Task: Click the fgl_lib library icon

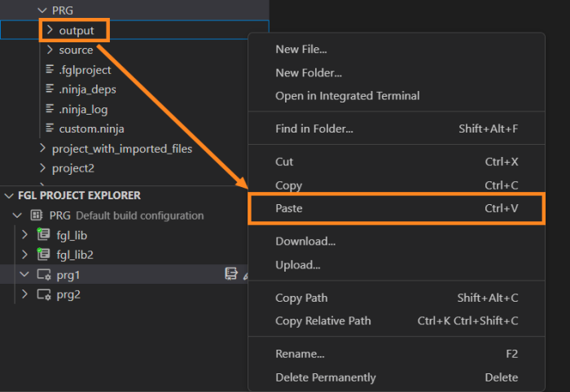Action: (x=43, y=235)
